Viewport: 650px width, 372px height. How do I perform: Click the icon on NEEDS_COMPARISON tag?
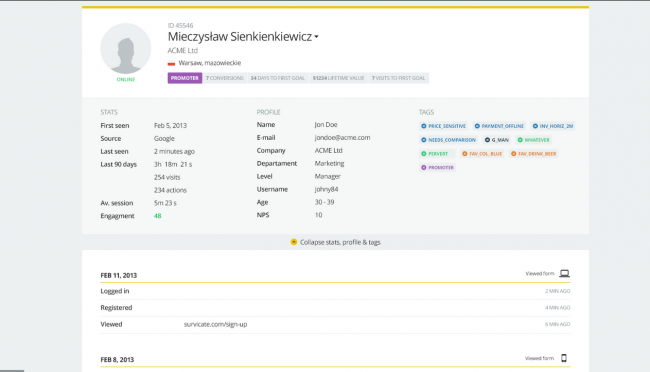coord(424,140)
